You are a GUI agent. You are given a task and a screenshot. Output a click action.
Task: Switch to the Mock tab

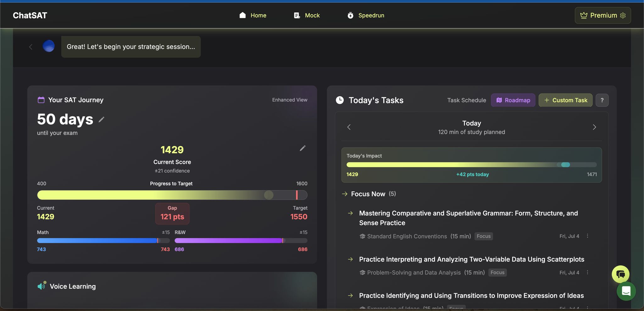(307, 15)
